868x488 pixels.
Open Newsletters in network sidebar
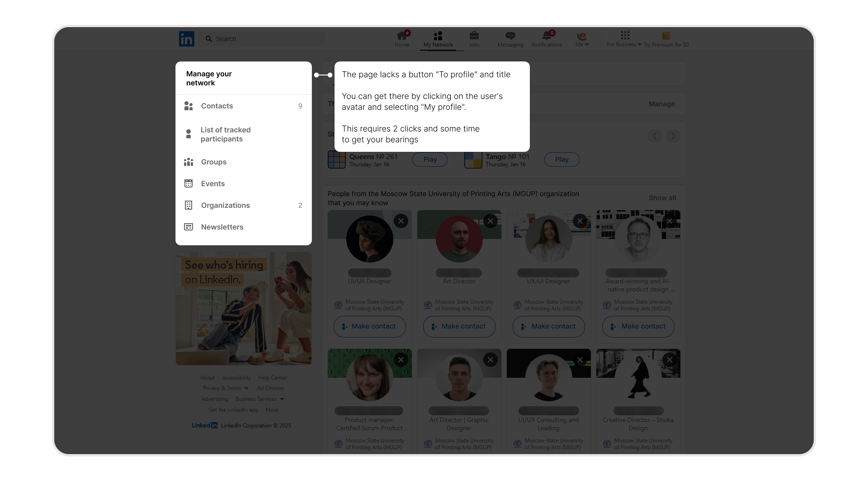(x=222, y=227)
